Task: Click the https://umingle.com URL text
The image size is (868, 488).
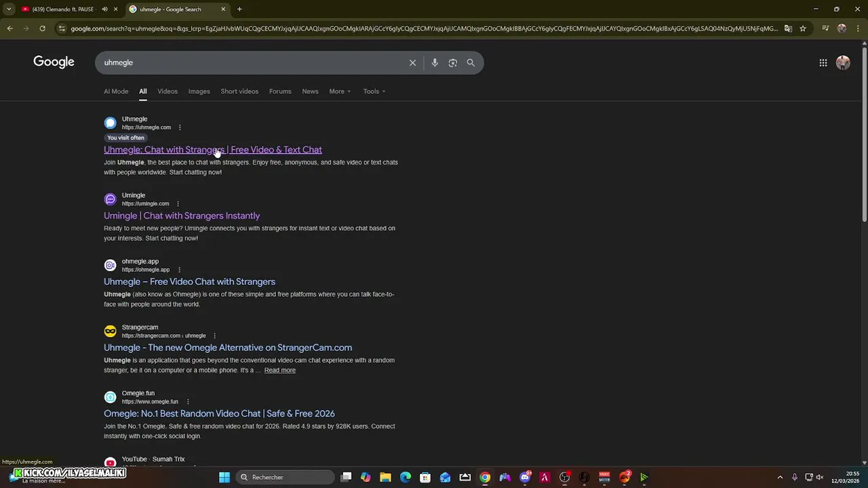Action: pyautogui.click(x=145, y=204)
